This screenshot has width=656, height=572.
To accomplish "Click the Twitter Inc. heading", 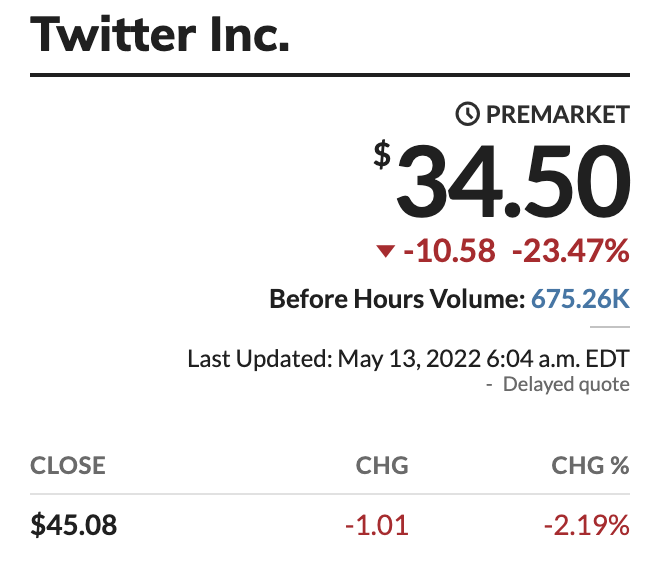I will [x=159, y=33].
